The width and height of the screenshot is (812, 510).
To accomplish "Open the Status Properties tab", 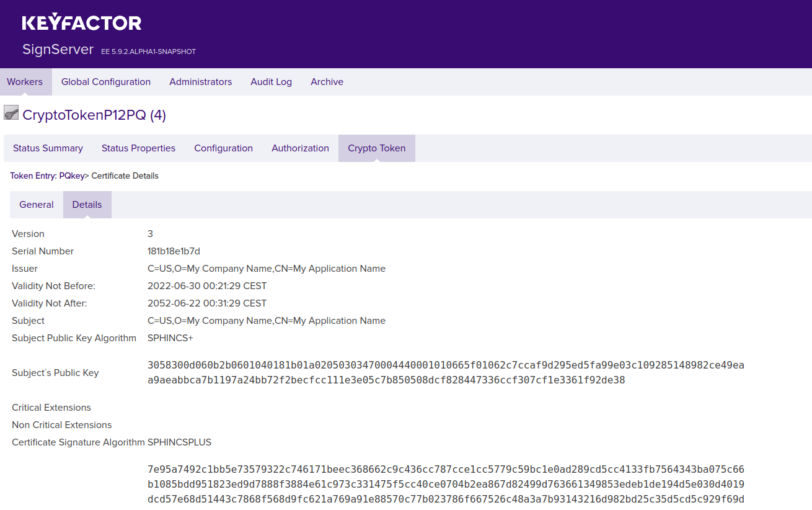I will tap(138, 148).
